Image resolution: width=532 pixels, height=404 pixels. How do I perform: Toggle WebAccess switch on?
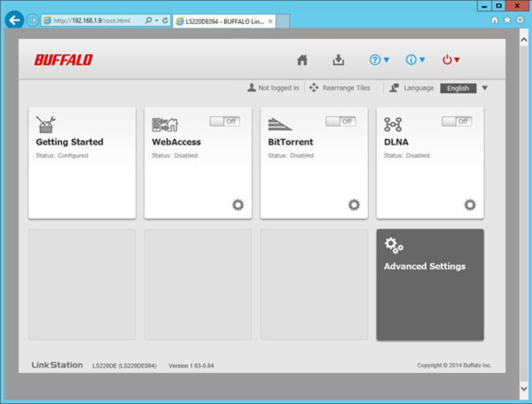[225, 122]
